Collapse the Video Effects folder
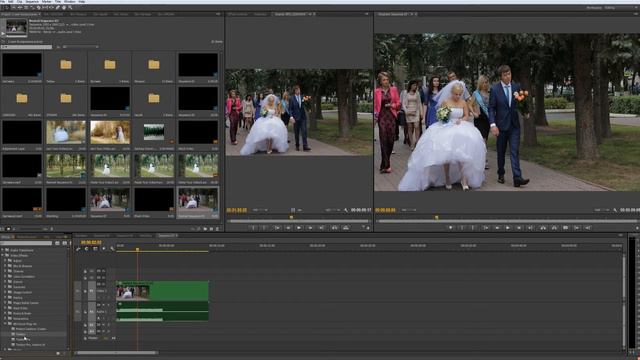 coord(2,256)
